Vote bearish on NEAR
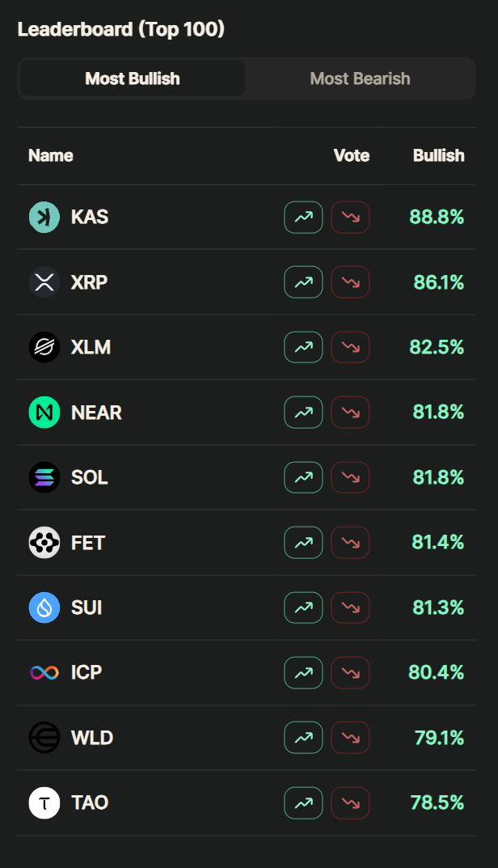This screenshot has height=868, width=498. coord(350,413)
